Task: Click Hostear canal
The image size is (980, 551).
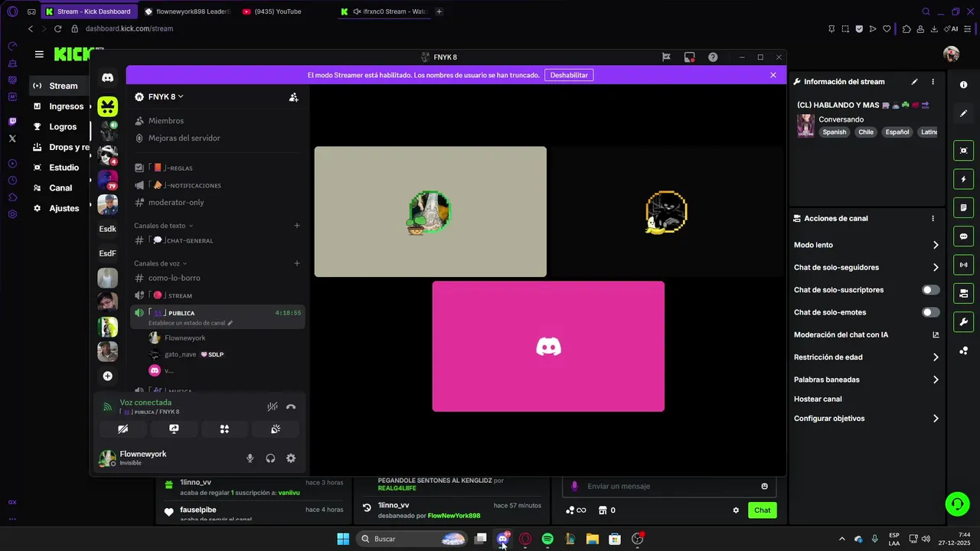Action: point(818,399)
